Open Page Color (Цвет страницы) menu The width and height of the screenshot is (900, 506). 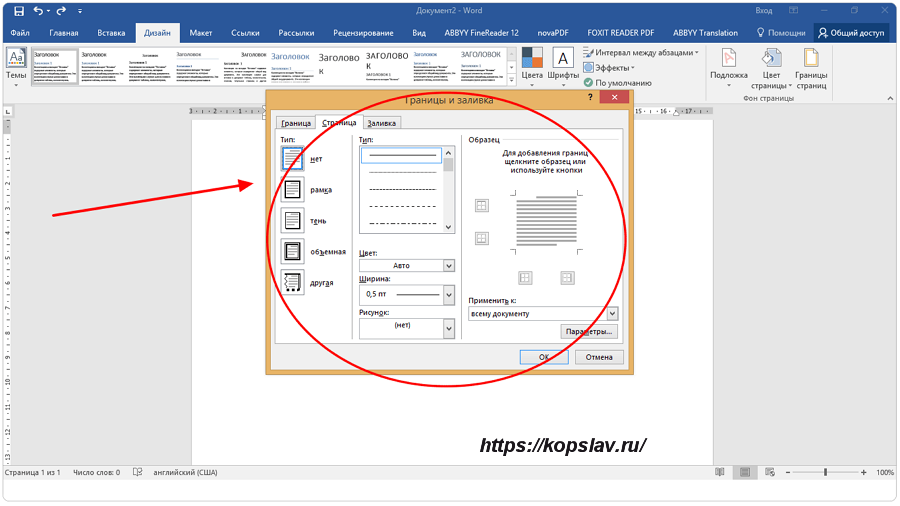pos(771,69)
